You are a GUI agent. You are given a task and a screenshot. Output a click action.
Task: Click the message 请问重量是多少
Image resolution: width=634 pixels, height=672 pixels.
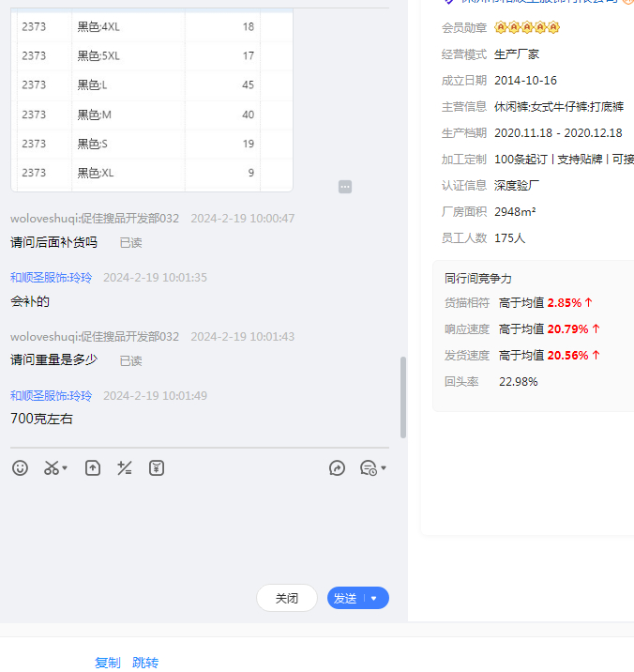[54, 359]
